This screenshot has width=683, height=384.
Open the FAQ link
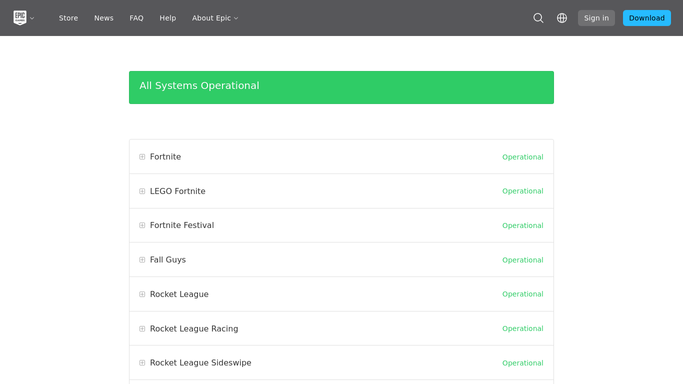(136, 18)
